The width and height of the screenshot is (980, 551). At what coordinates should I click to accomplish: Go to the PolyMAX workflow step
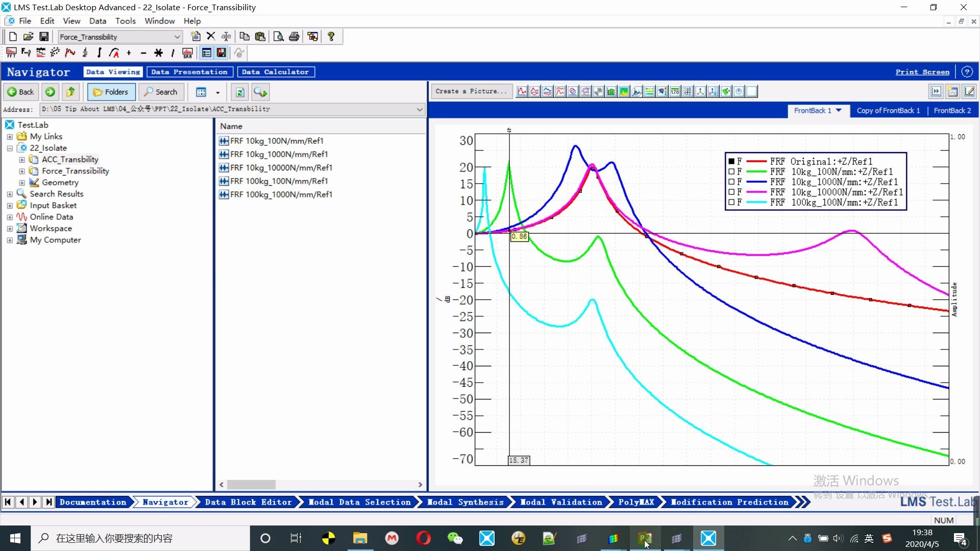(636, 502)
